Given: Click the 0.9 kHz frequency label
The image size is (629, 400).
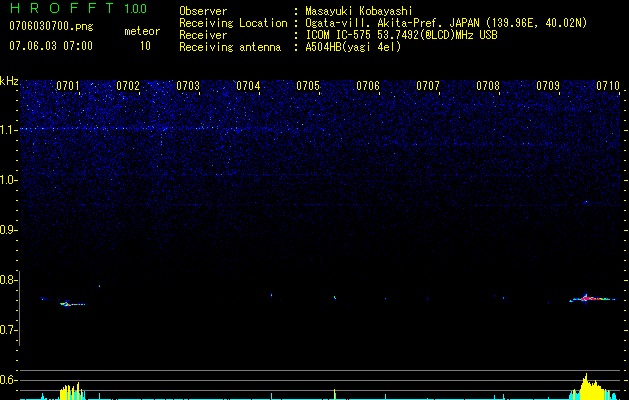Looking at the screenshot, I should tap(8, 230).
